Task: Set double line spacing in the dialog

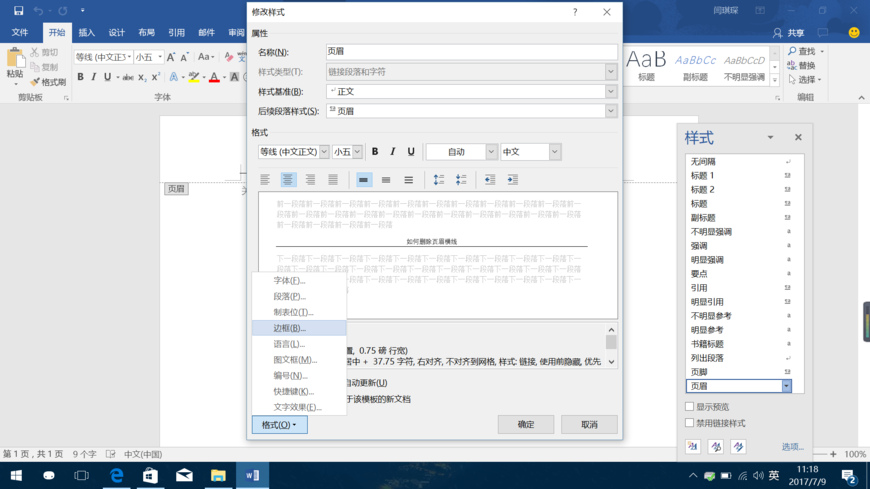Action: 408,179
